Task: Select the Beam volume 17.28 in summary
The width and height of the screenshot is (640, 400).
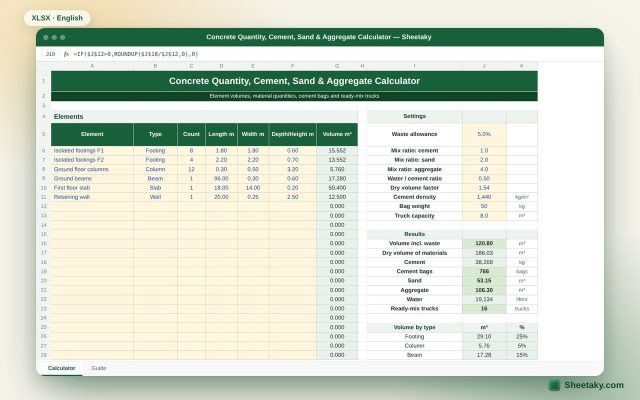Action: [x=484, y=355]
